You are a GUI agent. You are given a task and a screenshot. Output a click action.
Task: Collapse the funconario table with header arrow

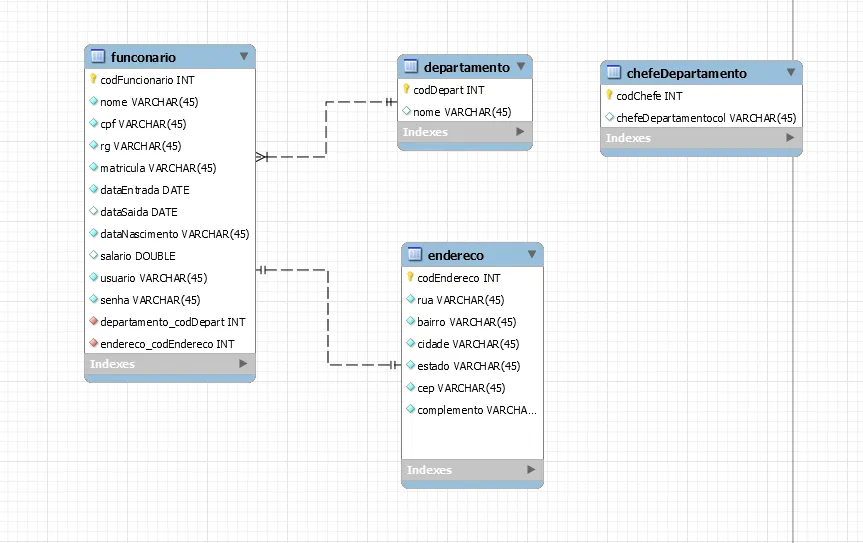point(243,57)
